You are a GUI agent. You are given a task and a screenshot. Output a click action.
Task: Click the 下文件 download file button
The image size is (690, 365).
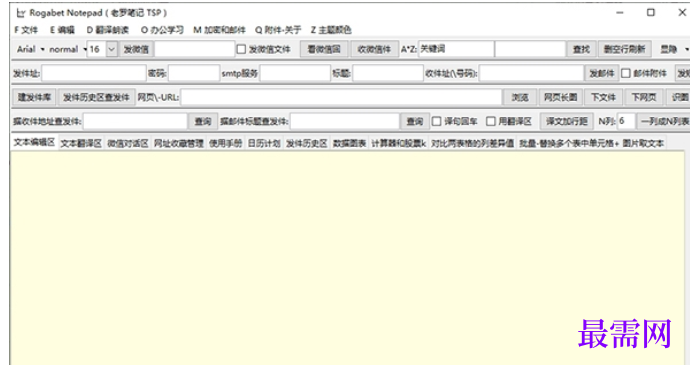(603, 97)
